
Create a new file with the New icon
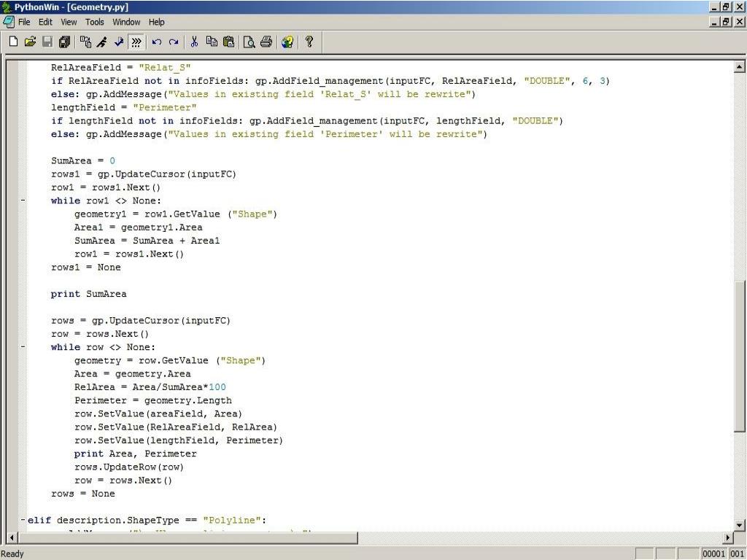pyautogui.click(x=13, y=42)
